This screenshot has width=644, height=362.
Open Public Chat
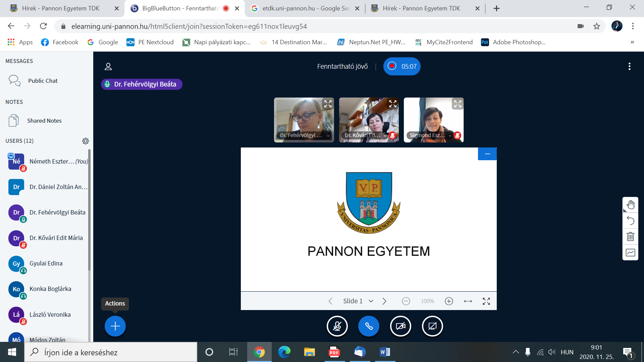[43, 81]
